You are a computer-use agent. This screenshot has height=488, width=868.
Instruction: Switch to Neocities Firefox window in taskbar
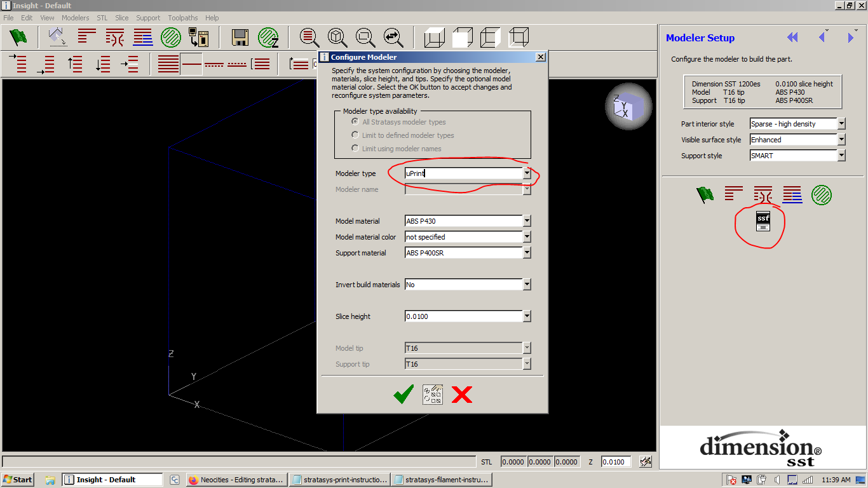(x=237, y=480)
